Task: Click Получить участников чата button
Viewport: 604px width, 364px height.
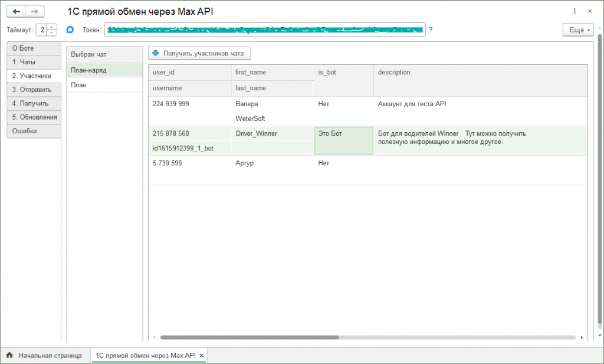Action: [x=199, y=54]
